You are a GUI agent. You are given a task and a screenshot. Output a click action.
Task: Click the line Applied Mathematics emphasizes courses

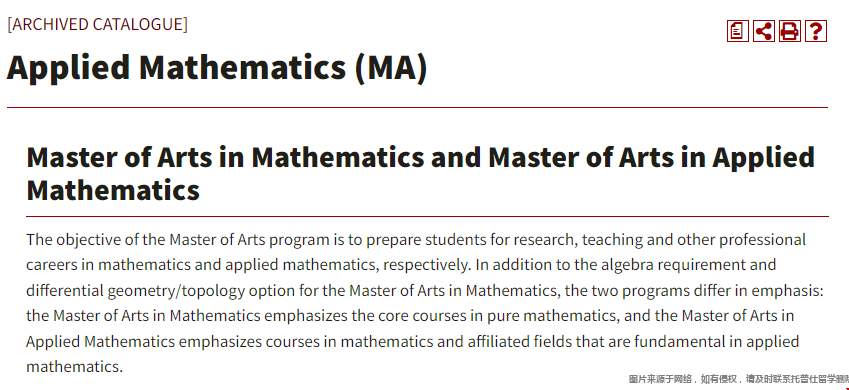pyautogui.click(x=413, y=342)
